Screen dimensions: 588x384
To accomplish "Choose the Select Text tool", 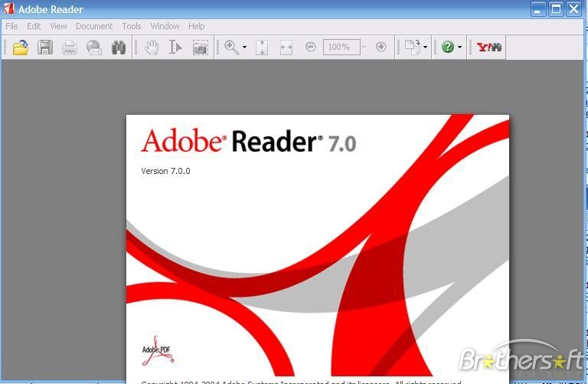I will [x=175, y=48].
